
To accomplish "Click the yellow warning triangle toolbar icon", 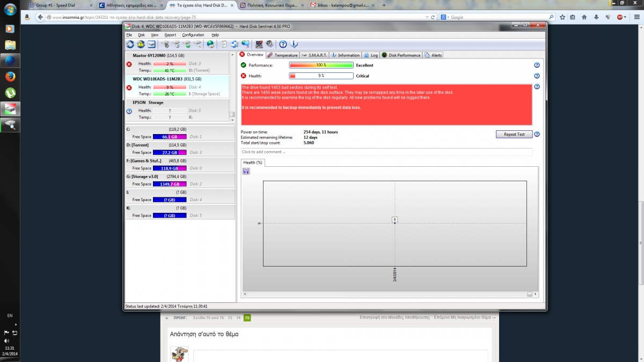I will (141, 44).
